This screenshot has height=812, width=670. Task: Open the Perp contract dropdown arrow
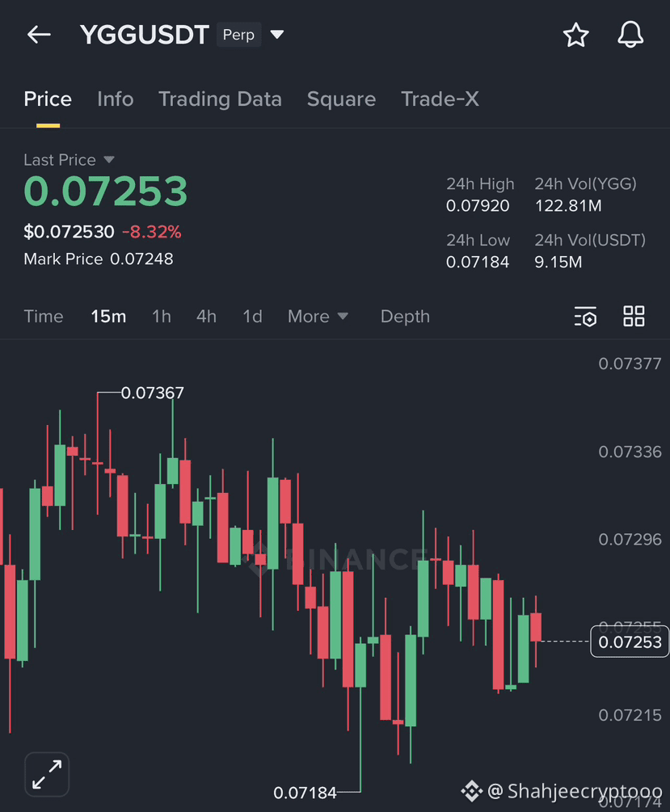[x=277, y=35]
